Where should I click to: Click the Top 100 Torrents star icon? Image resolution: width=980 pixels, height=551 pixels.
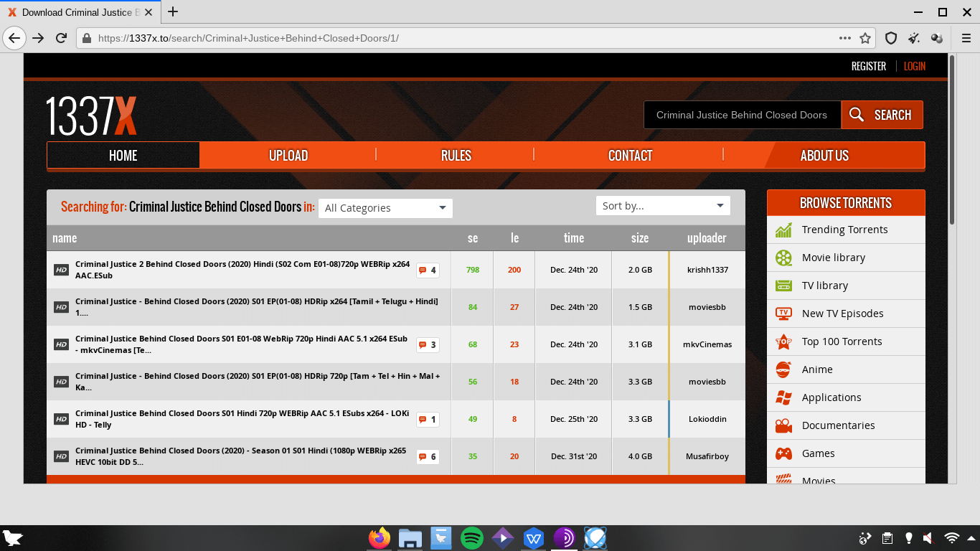783,342
